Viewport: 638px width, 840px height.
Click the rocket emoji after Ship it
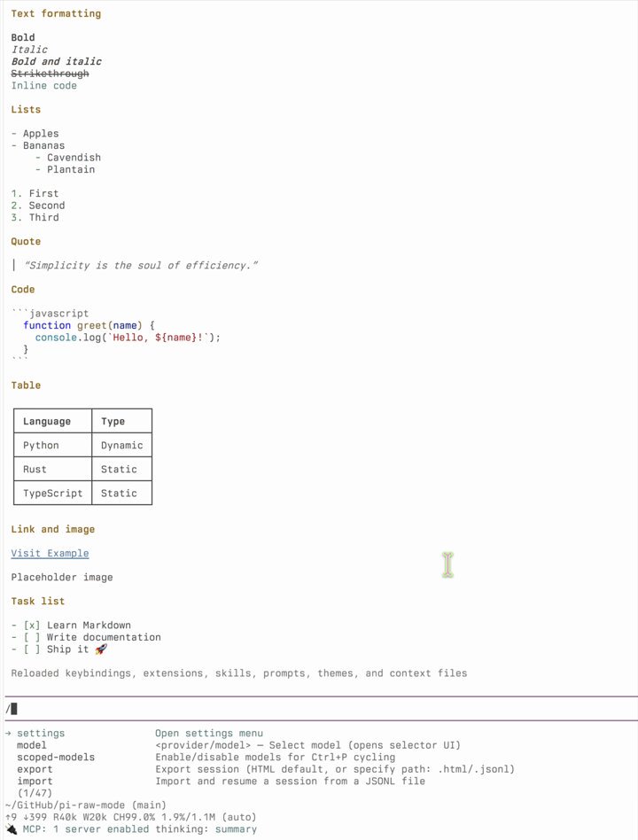101,649
